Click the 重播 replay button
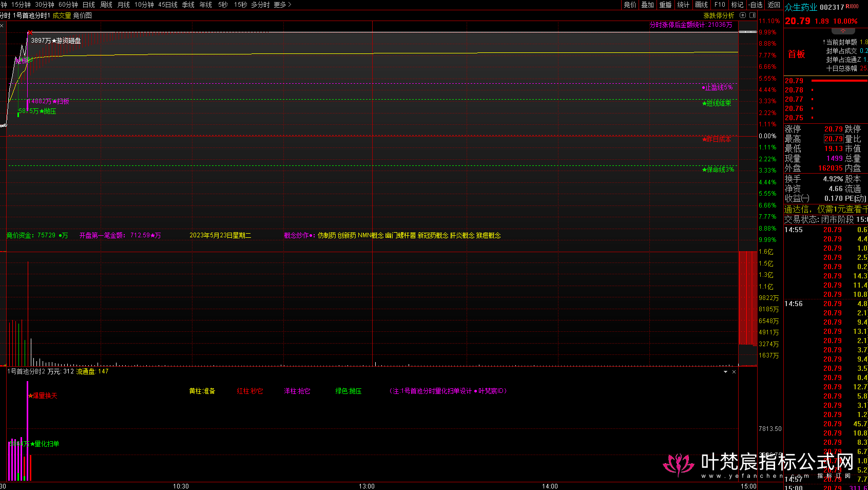 (x=666, y=5)
